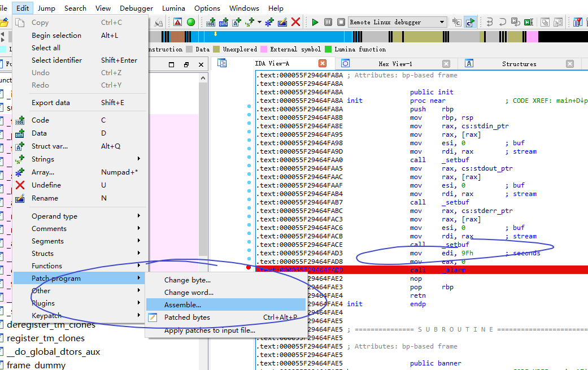Click the Hex View-1 tab icon
The width and height of the screenshot is (588, 370).
[x=345, y=63]
